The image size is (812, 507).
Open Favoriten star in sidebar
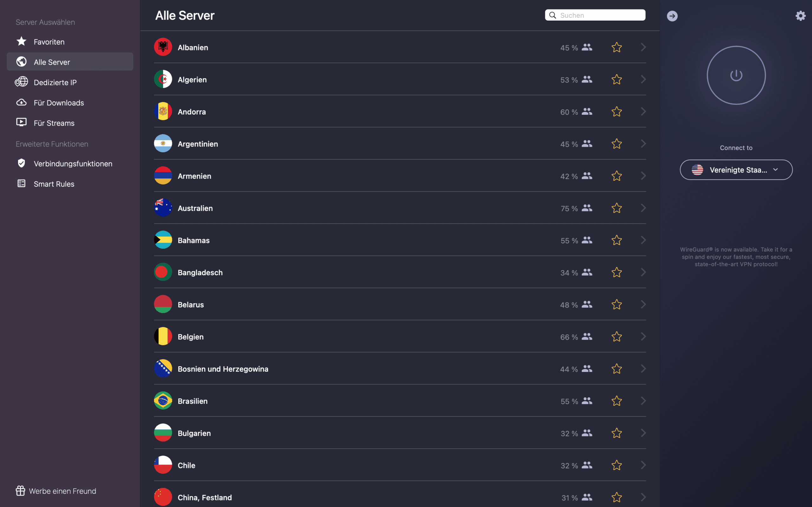22,41
